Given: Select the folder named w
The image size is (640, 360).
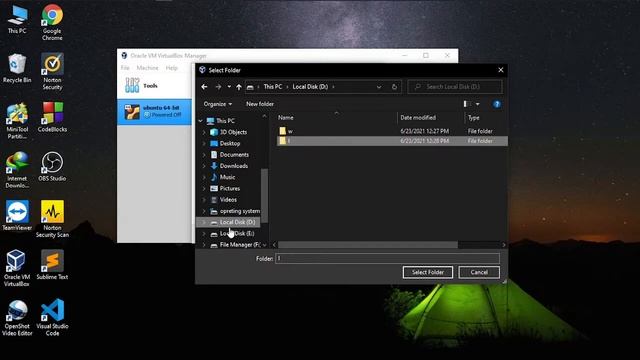Looking at the screenshot, I should pos(392,131).
